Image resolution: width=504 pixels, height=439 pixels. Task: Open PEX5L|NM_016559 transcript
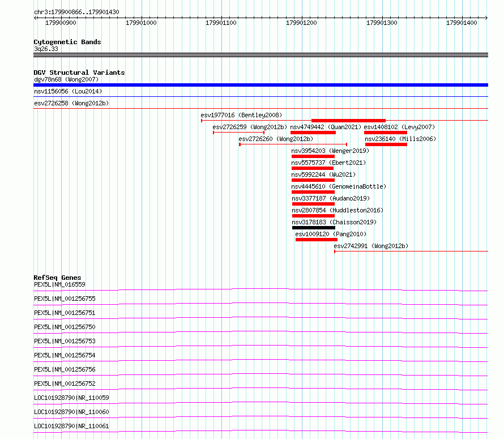(x=59, y=284)
